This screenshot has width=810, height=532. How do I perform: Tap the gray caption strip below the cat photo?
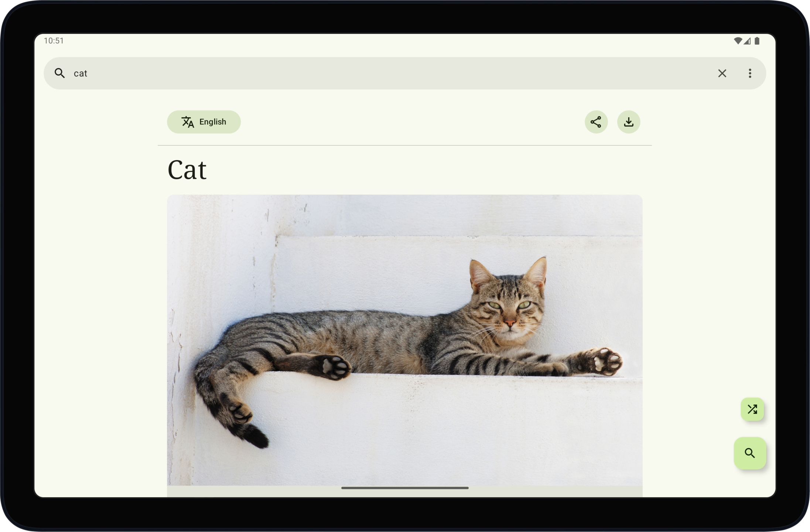[x=259, y=492]
